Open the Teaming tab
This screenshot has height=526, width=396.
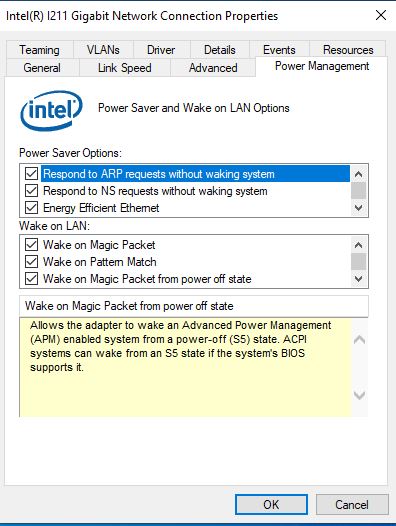(x=40, y=50)
